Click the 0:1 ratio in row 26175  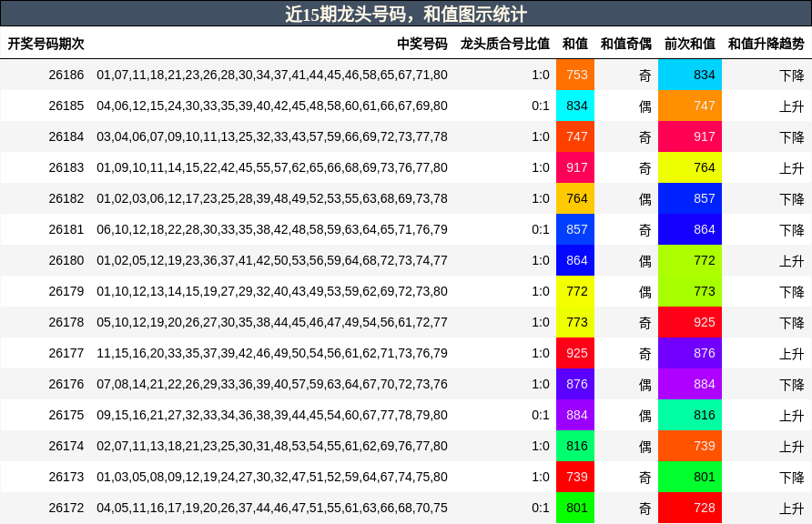(x=540, y=416)
